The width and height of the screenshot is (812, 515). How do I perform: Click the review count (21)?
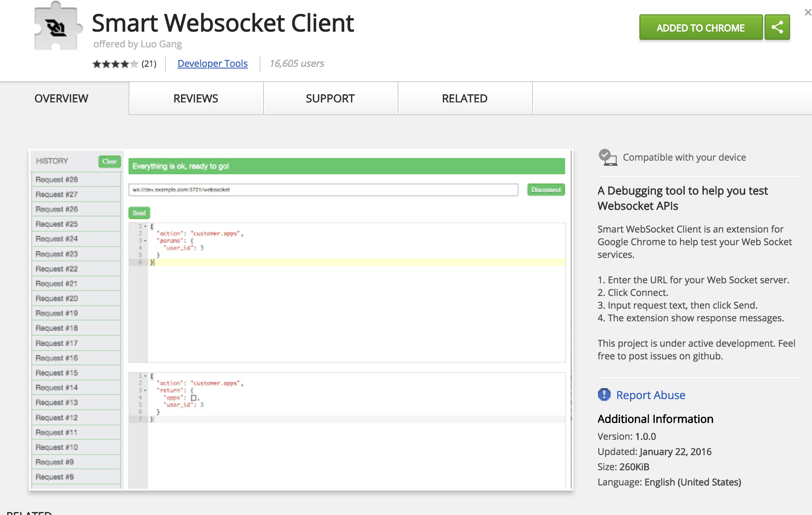[149, 64]
